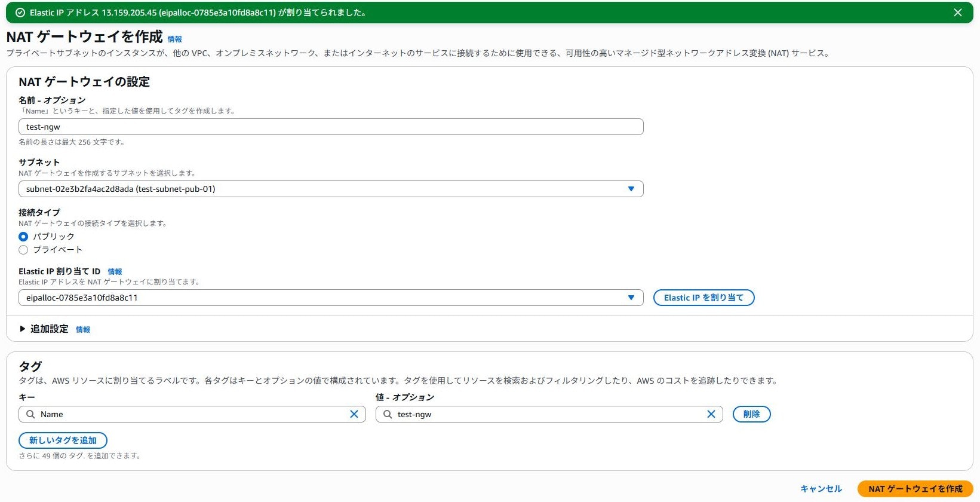Focus the tag キー input field
The width and height of the screenshot is (980, 502).
pyautogui.click(x=192, y=414)
